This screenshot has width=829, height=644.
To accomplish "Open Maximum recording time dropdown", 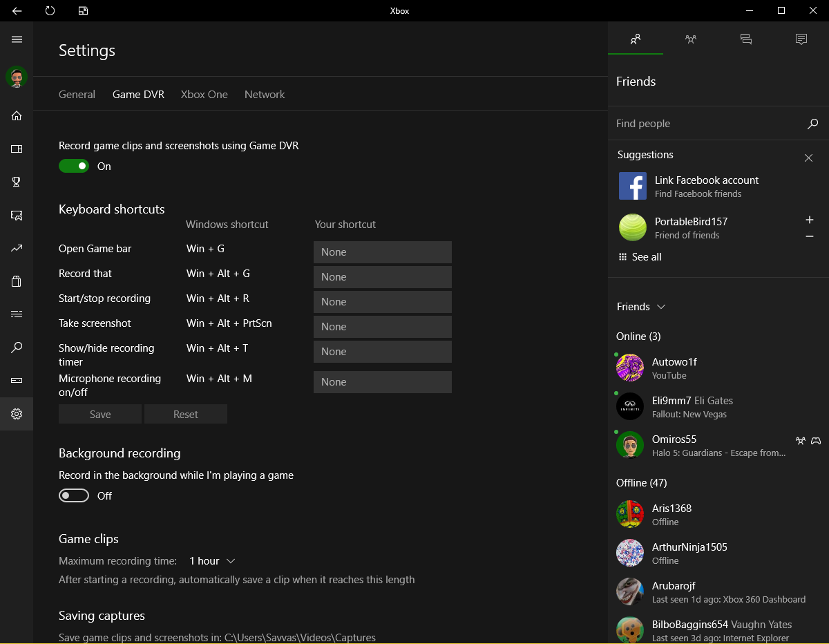I will pos(212,561).
